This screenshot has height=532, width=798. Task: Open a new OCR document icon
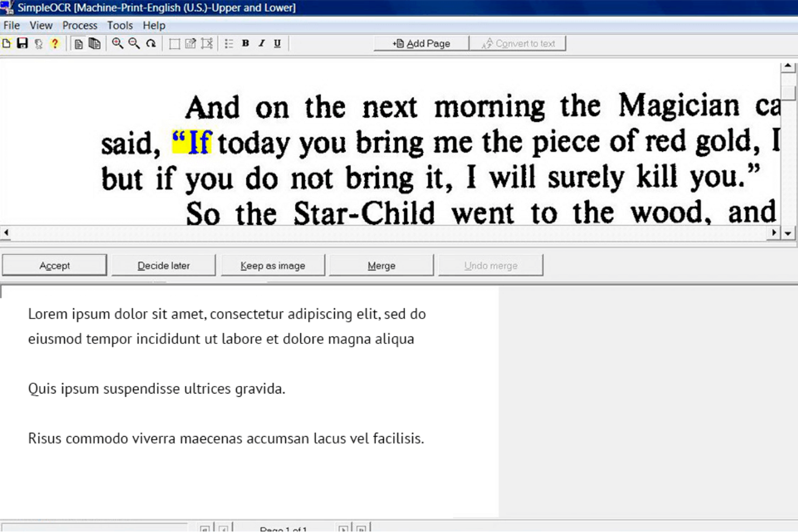(x=7, y=44)
